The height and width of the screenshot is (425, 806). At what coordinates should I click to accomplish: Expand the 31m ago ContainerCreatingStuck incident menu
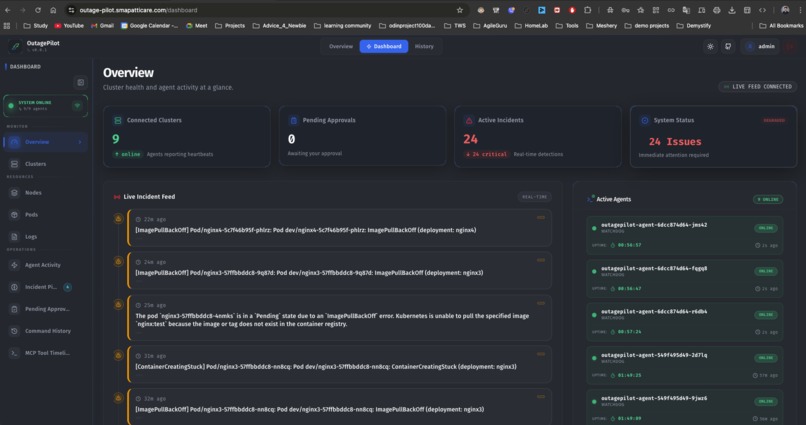coord(541,354)
